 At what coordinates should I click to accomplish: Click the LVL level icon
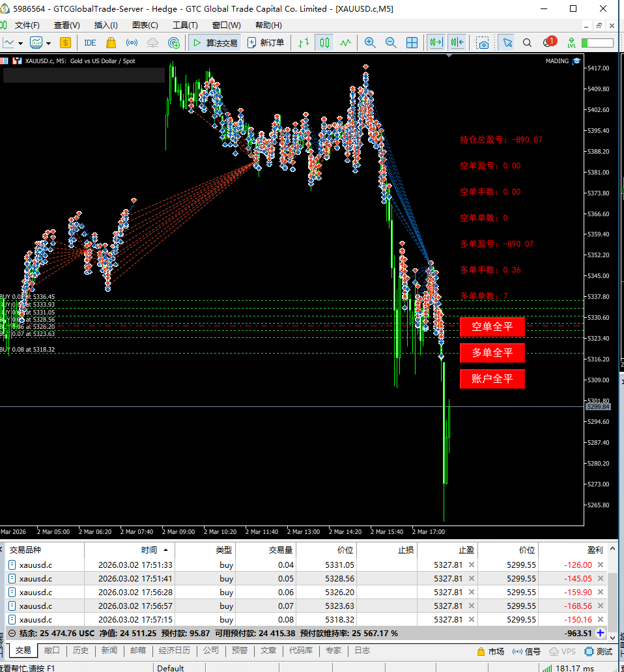click(x=571, y=43)
